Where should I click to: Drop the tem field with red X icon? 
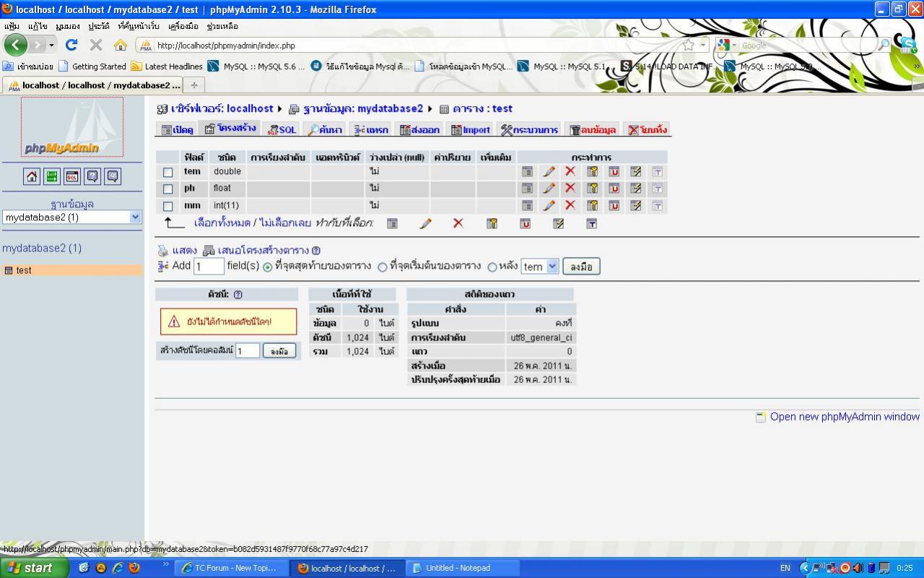click(570, 172)
